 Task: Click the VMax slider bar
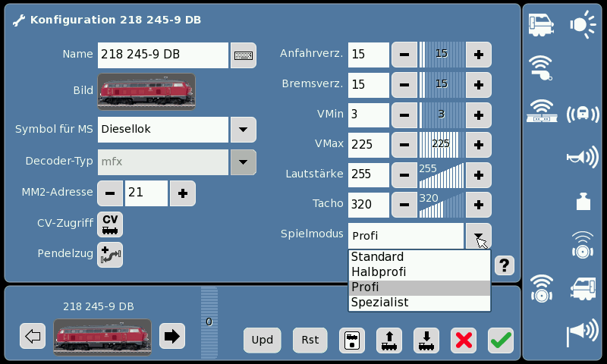click(442, 145)
